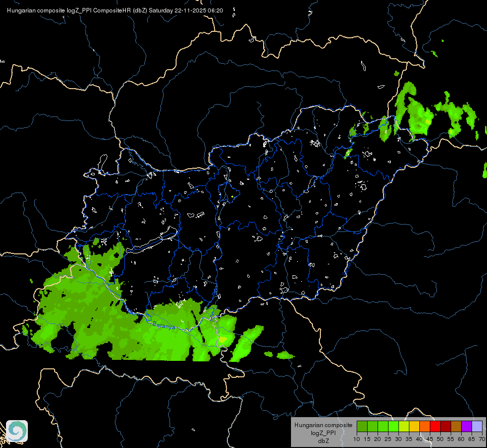Image resolution: width=487 pixels, height=448 pixels.
Task: Select the 45–50 dBZ red swatch
Action: point(435,426)
